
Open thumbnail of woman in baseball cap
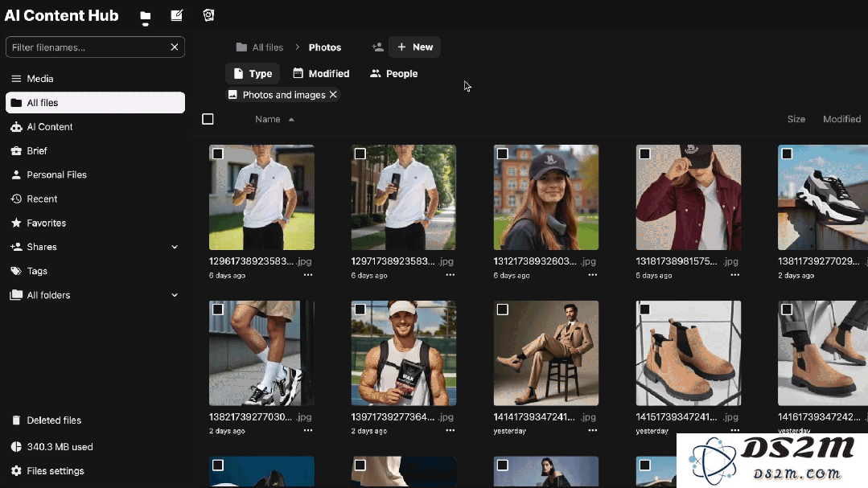coord(546,198)
